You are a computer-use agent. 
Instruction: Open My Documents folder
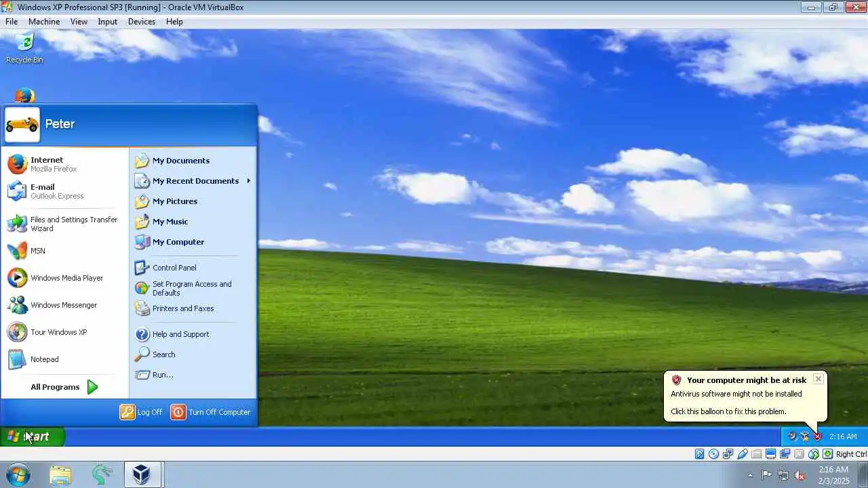[193, 161]
